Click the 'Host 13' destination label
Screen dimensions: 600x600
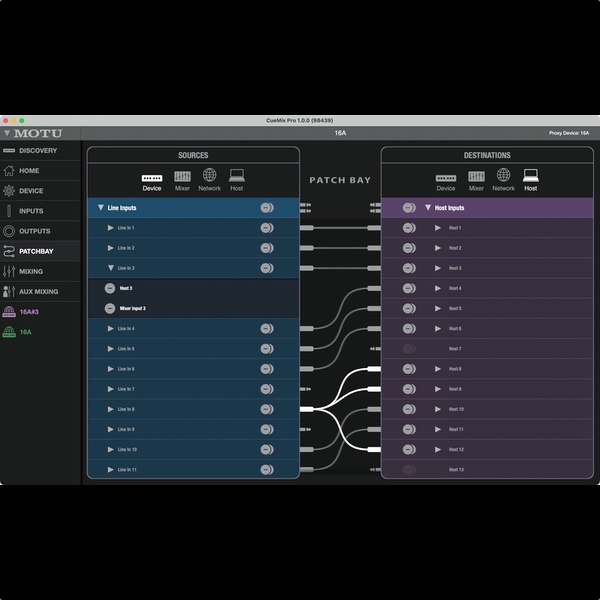tap(456, 470)
